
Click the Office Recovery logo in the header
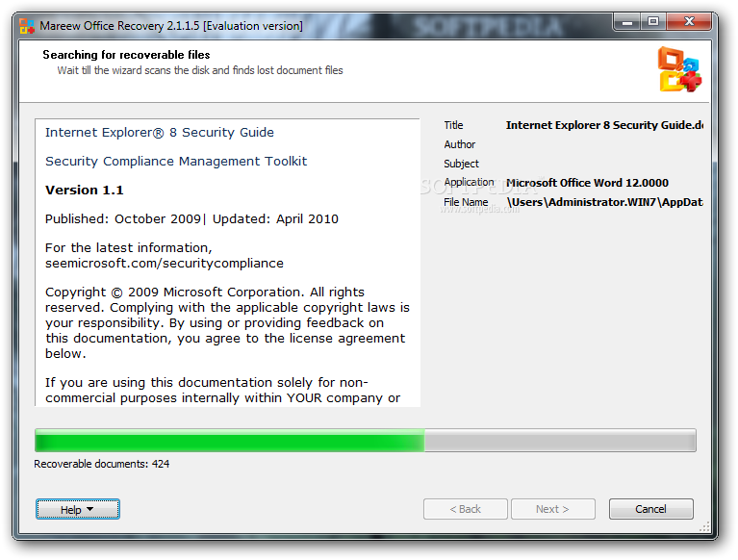point(679,69)
